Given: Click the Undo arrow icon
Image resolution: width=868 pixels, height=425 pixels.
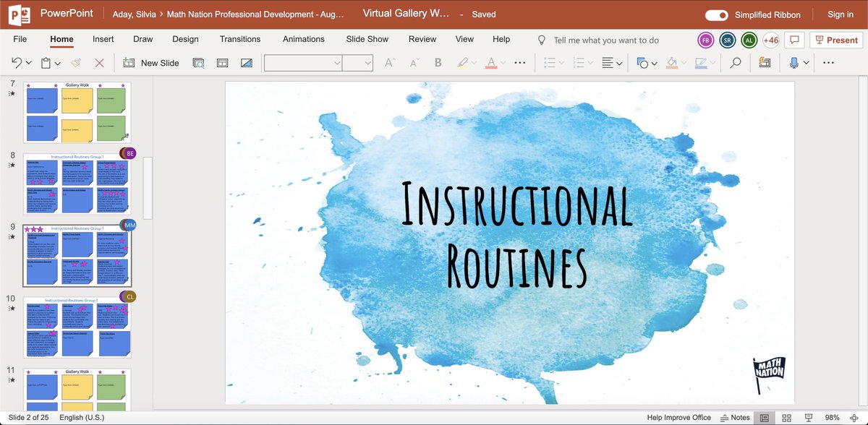Looking at the screenshot, I should [x=14, y=63].
